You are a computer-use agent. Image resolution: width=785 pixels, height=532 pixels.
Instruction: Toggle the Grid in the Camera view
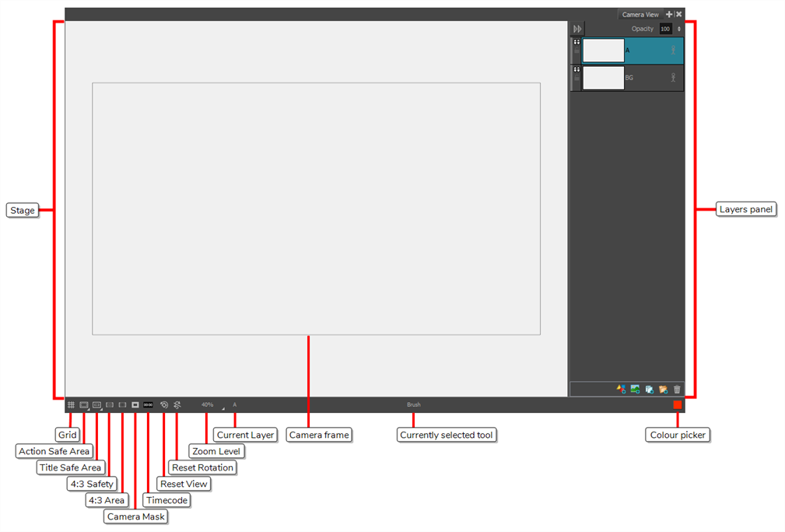(x=72, y=404)
